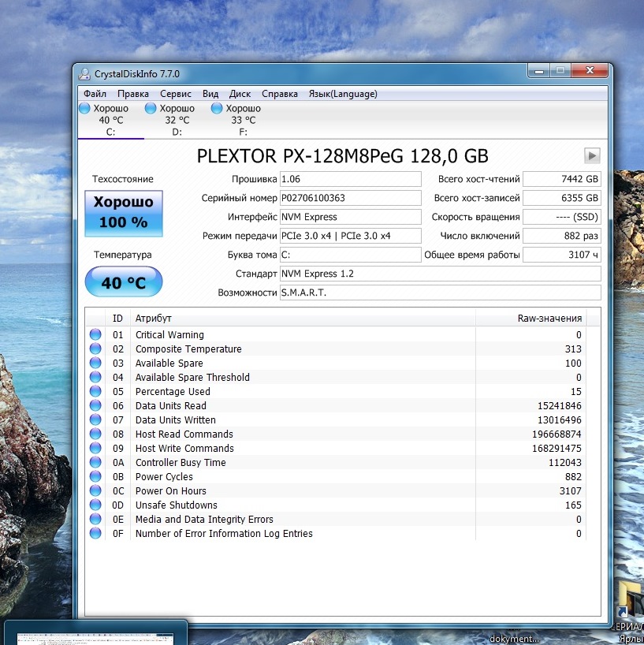644x645 pixels.
Task: Click the total host reads value 7442 GB
Action: pyautogui.click(x=562, y=179)
